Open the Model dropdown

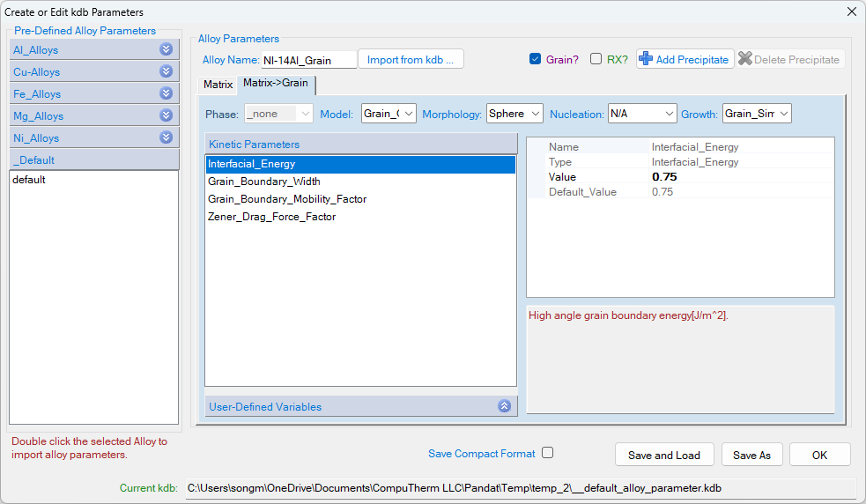tap(389, 114)
